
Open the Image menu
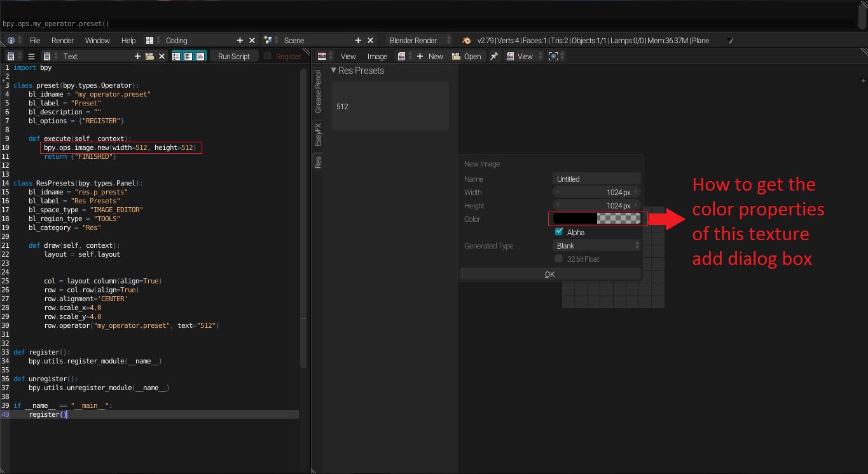377,56
